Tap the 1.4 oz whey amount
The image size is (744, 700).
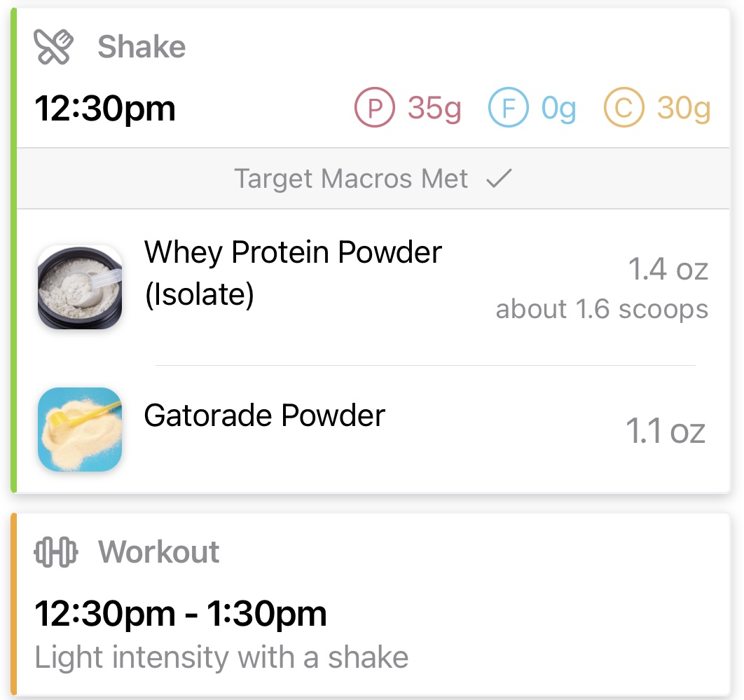coord(668,270)
